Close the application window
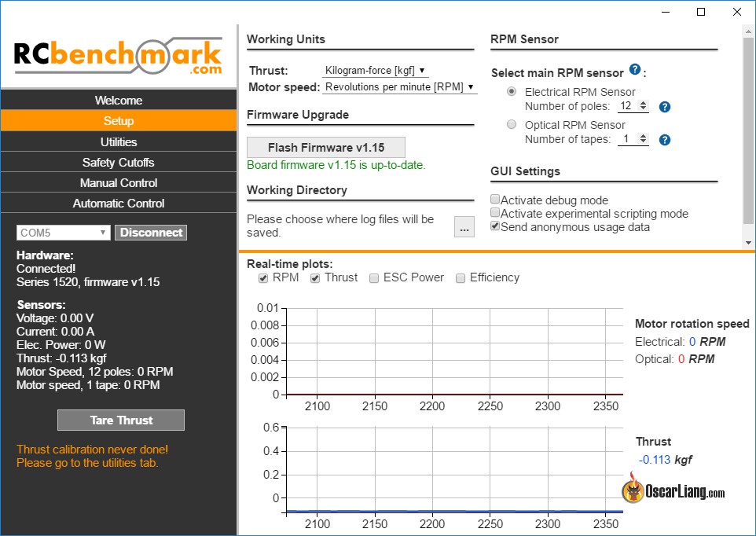The image size is (756, 536). (736, 12)
